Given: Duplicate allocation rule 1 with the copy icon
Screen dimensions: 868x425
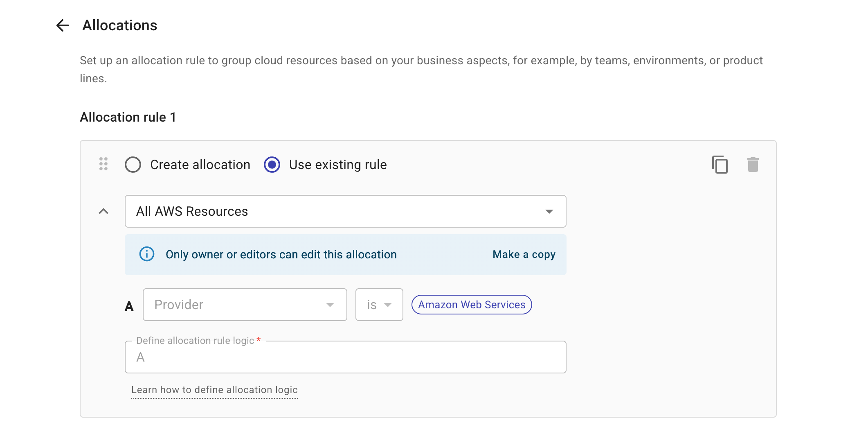Looking at the screenshot, I should click(720, 165).
